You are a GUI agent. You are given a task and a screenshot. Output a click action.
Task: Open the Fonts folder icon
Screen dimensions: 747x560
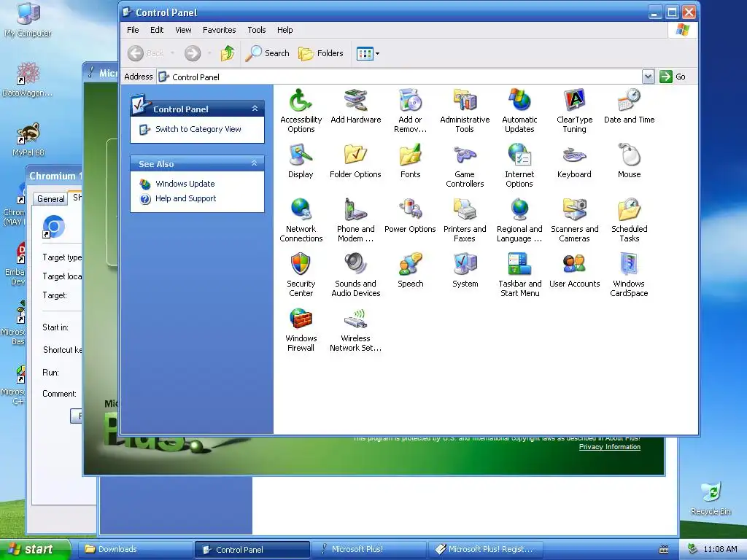[410, 161]
